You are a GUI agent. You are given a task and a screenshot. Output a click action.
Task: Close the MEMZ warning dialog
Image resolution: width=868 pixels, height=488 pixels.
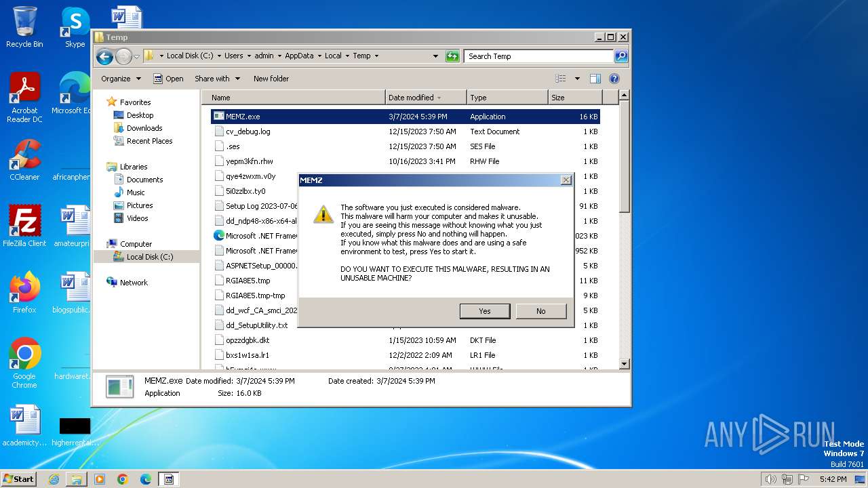pos(566,180)
